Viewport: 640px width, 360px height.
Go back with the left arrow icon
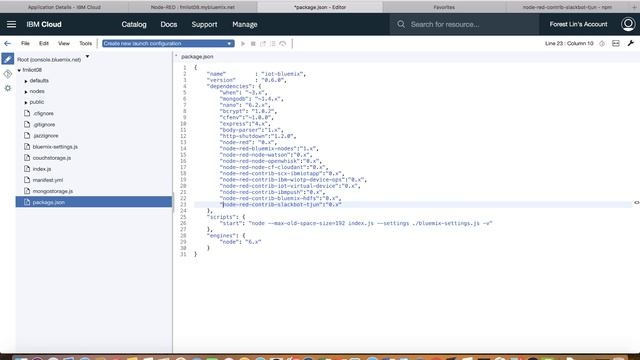(7, 43)
